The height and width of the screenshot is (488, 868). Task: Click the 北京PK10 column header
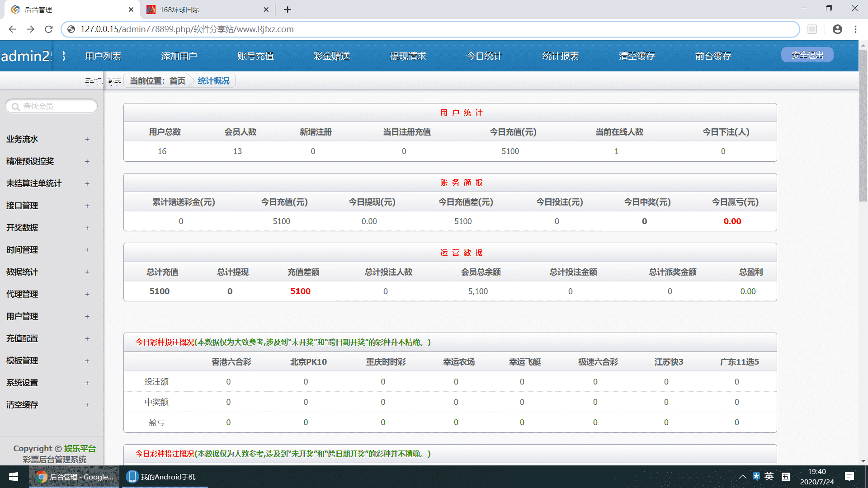coord(308,362)
